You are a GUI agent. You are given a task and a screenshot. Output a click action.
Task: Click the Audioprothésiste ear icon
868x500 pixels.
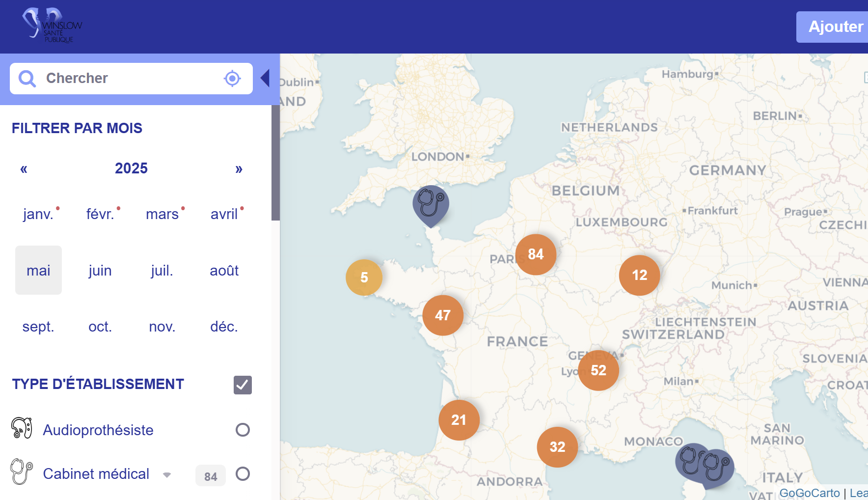(22, 428)
